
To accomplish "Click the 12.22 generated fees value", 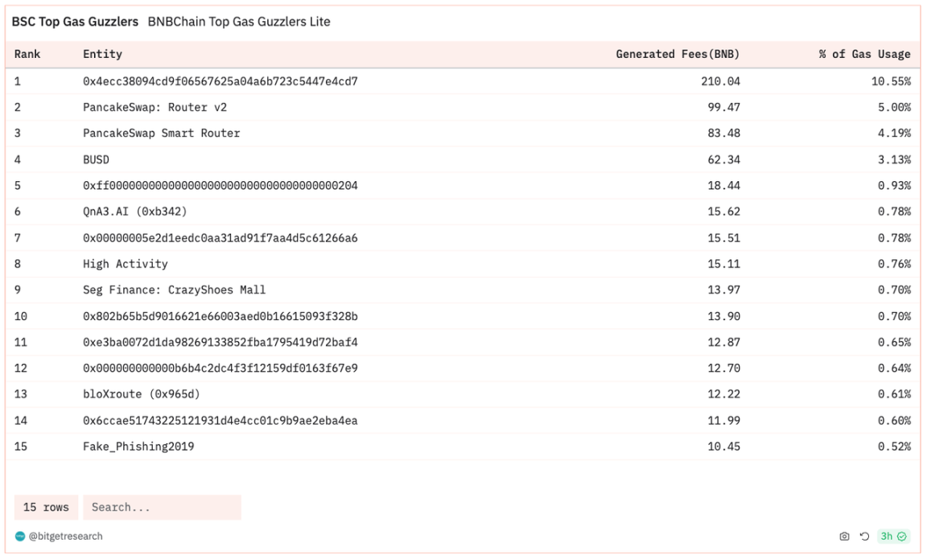I will (723, 394).
